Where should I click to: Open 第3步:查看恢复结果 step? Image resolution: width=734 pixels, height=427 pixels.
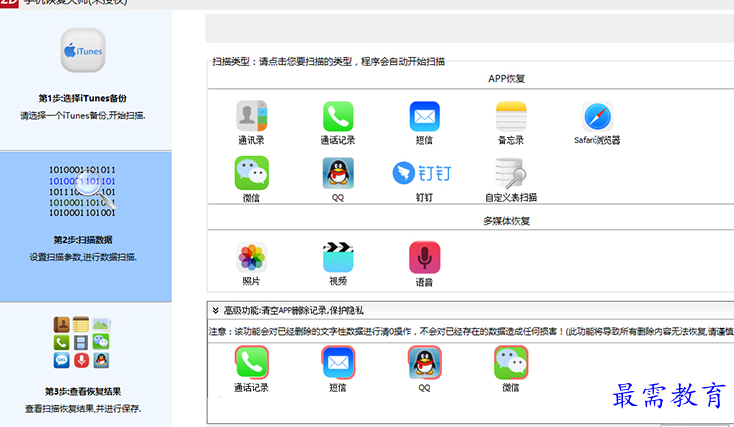[83, 391]
